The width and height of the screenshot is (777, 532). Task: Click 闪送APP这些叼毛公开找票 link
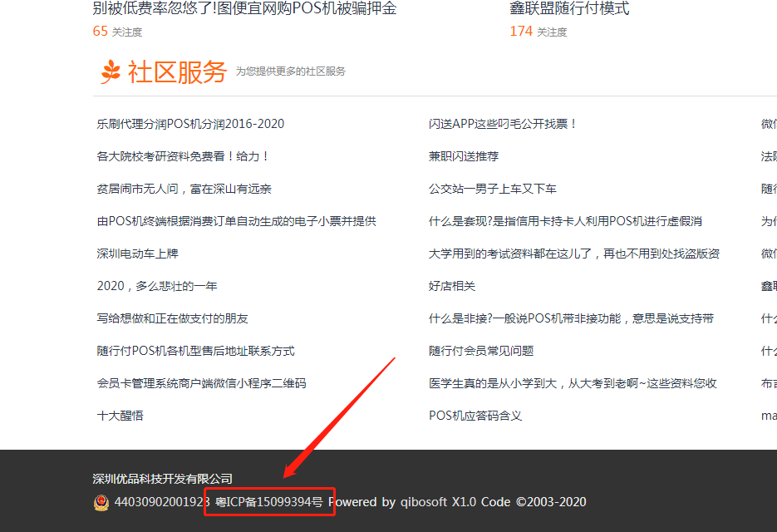(503, 124)
